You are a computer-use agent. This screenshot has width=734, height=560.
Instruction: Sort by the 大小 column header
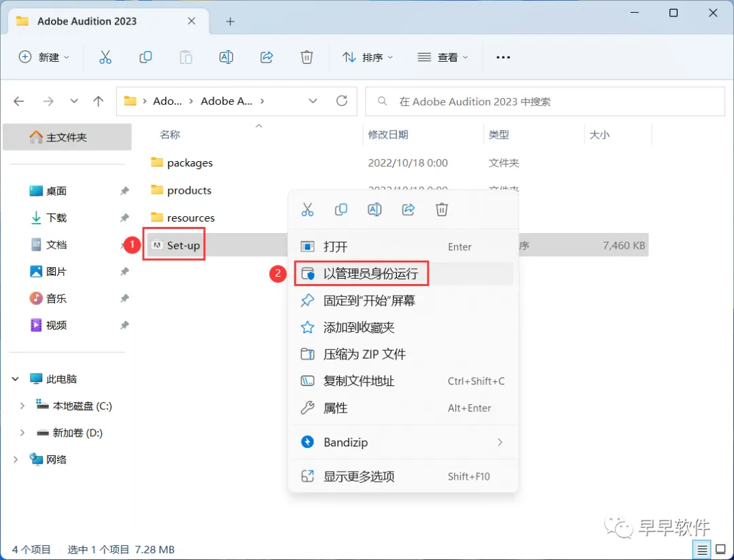(599, 135)
